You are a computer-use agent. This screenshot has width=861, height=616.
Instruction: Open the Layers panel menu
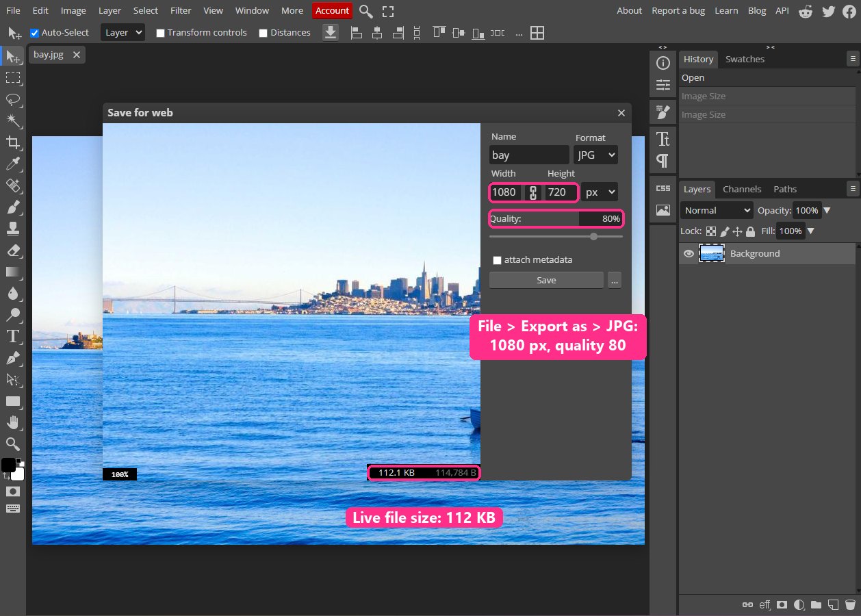pyautogui.click(x=851, y=189)
